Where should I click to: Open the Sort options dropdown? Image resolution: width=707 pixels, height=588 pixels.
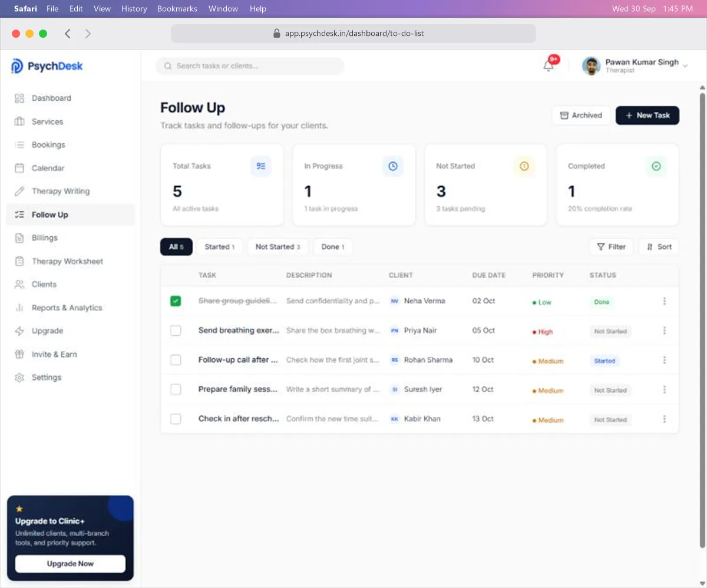pos(659,247)
